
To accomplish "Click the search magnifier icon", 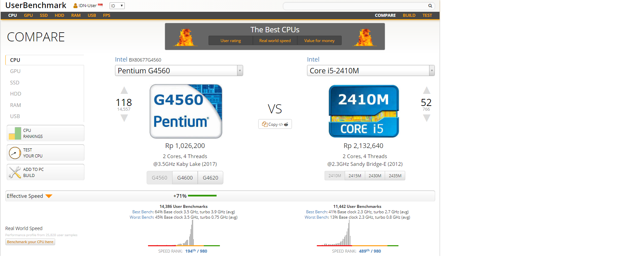I will pyautogui.click(x=430, y=6).
